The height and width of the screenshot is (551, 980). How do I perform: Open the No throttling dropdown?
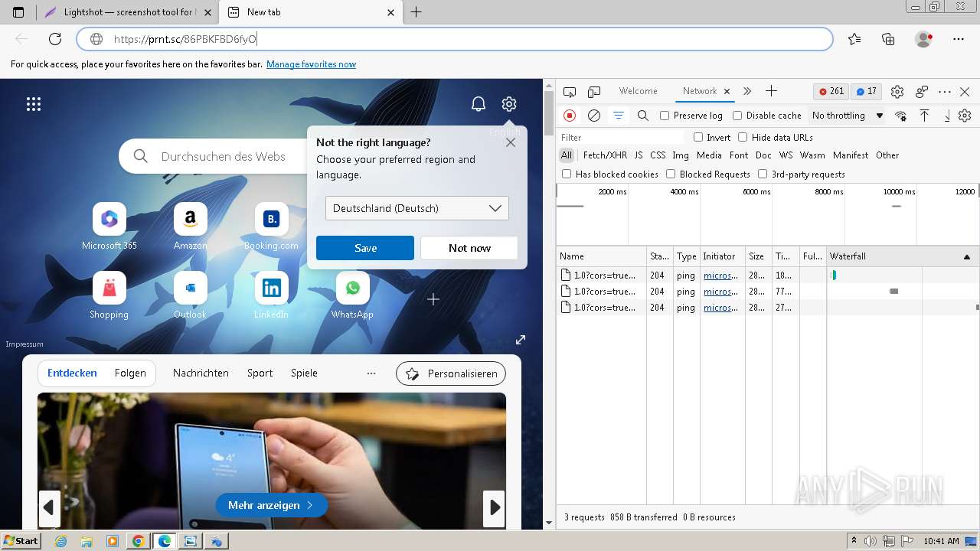848,116
